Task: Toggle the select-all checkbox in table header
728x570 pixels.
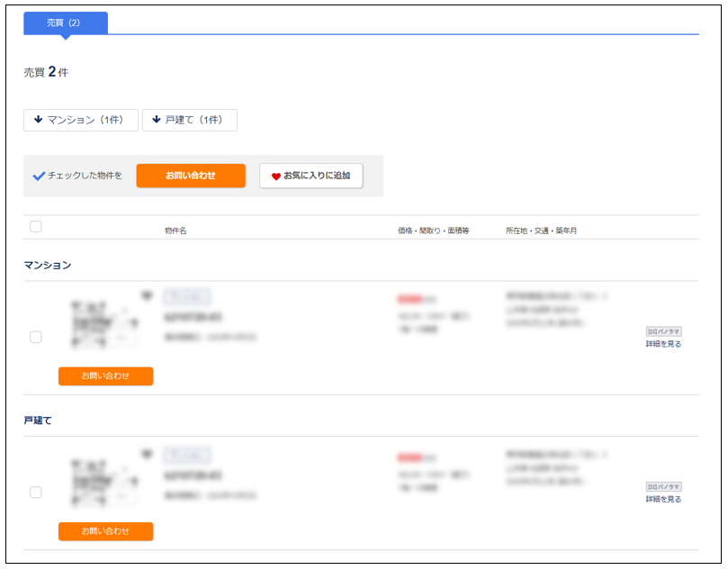Action: click(x=36, y=227)
